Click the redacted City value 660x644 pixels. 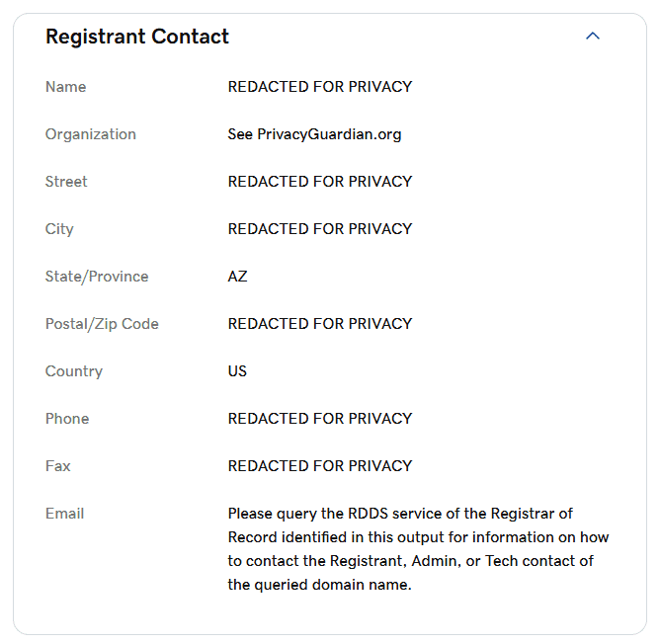320,229
